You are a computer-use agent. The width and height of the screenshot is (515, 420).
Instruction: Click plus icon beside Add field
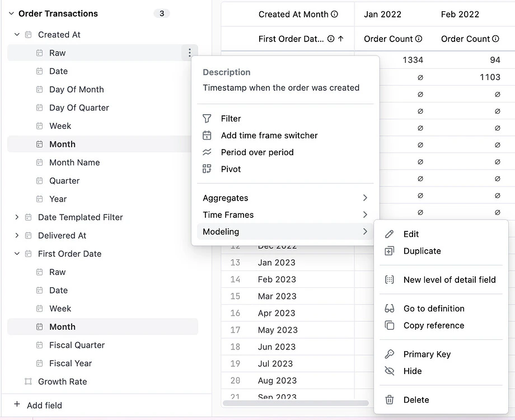[x=17, y=404]
